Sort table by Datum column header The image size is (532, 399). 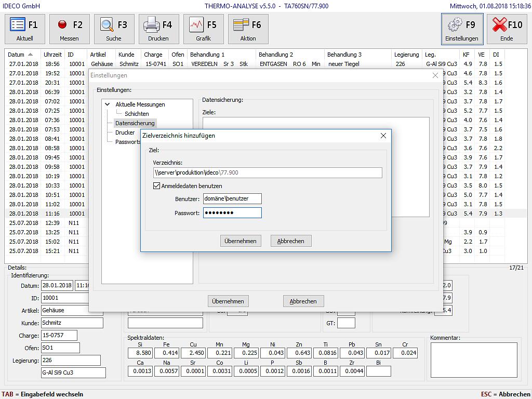pos(16,55)
